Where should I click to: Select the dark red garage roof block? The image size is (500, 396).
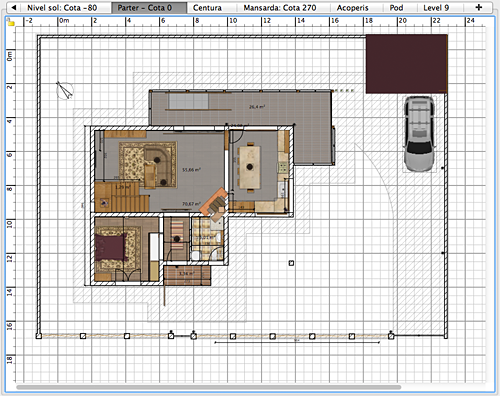tap(407, 64)
